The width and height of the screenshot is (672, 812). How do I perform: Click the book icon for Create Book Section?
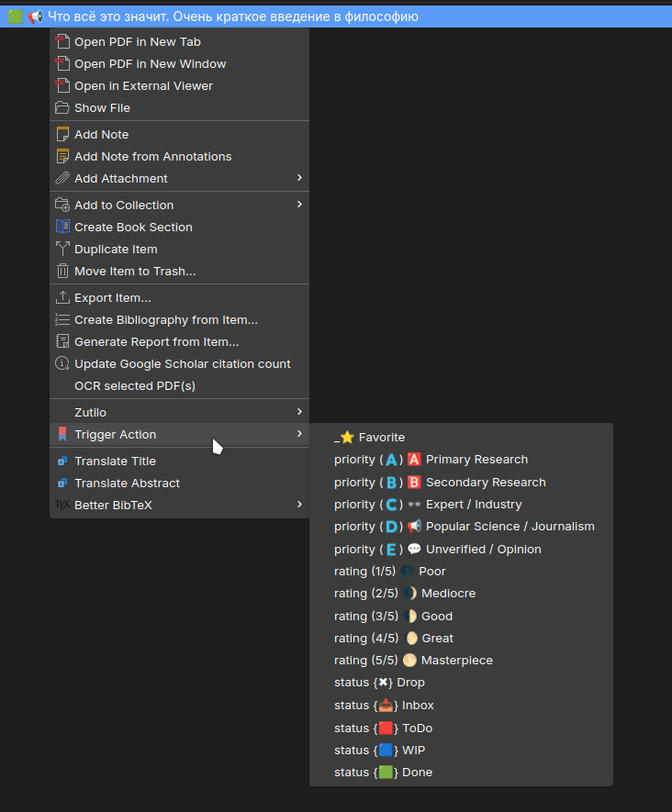click(62, 227)
